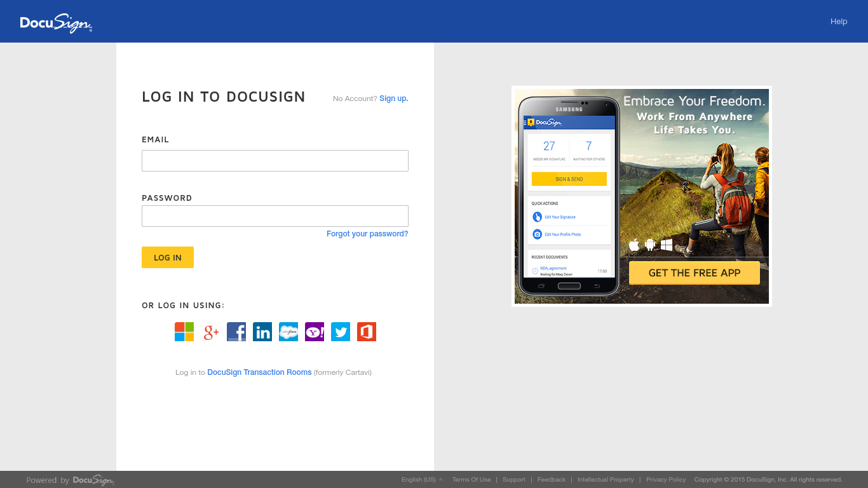
Task: Log in with the LinkedIn icon
Action: 262,332
